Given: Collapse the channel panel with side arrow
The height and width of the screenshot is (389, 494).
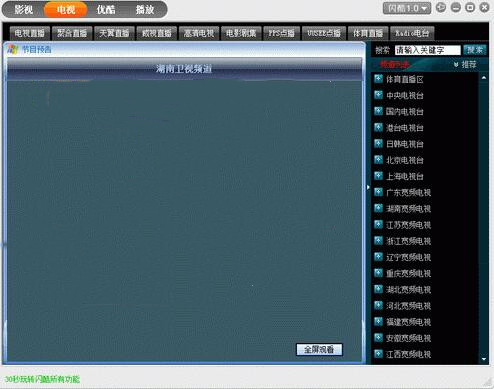Looking at the screenshot, I should [368, 187].
